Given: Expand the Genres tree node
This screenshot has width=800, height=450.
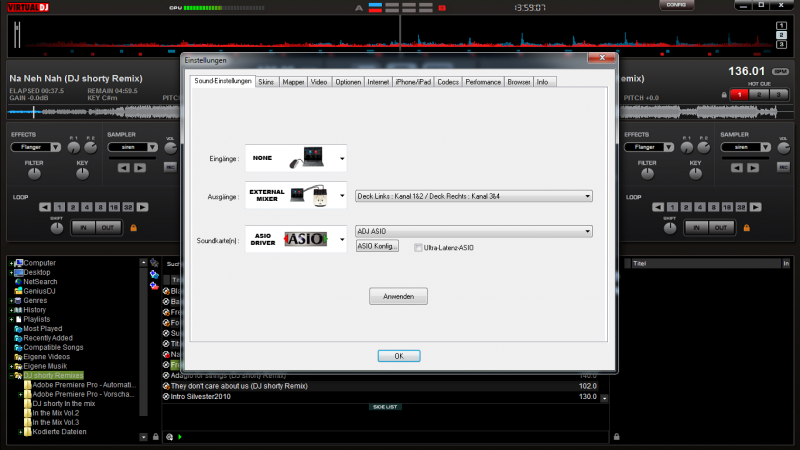Looking at the screenshot, I should [12, 300].
